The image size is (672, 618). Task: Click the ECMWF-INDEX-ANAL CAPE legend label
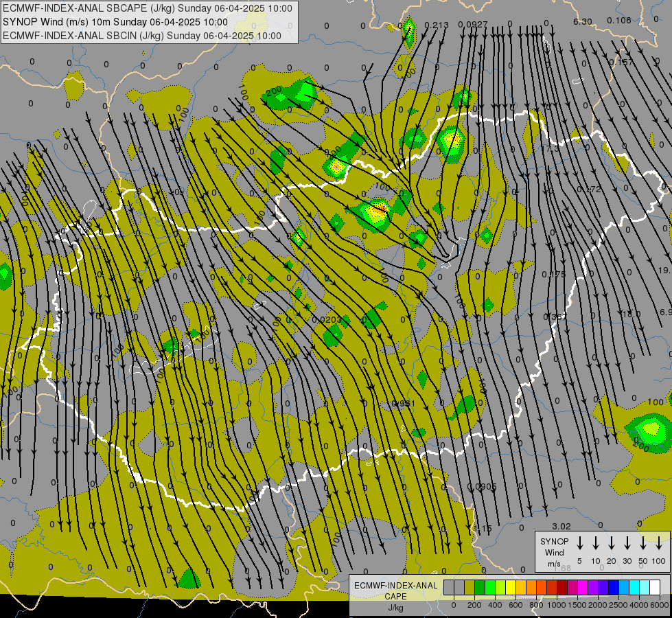pyautogui.click(x=395, y=596)
